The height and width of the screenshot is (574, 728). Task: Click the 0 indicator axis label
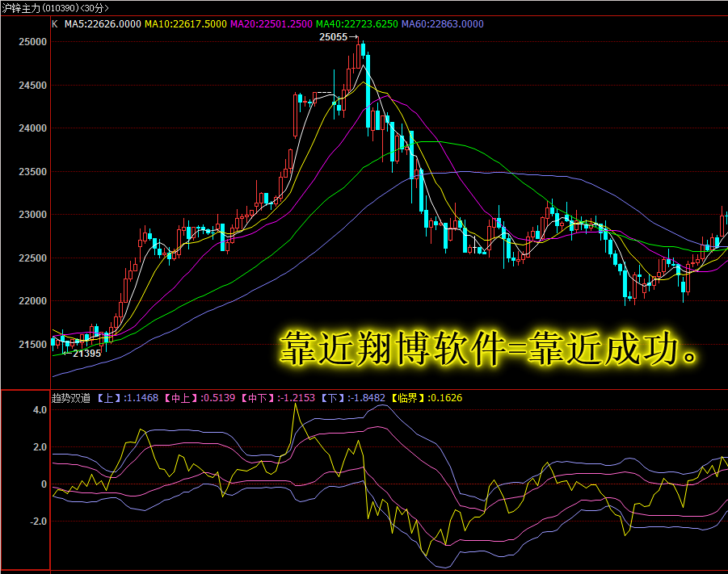44,484
